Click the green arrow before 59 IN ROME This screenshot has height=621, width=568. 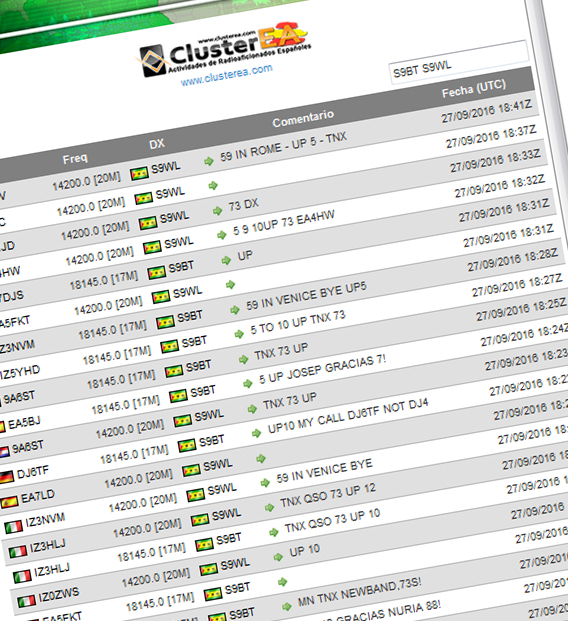pos(209,161)
